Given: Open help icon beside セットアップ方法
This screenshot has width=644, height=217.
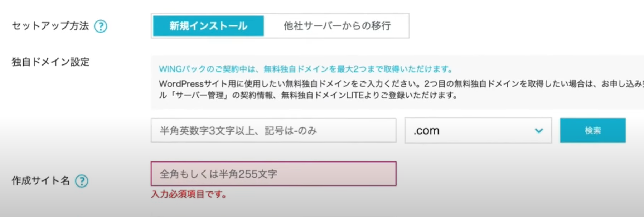Looking at the screenshot, I should [101, 26].
